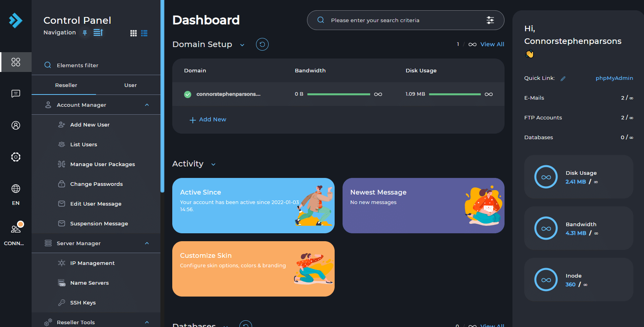Click the domain Bandwidth progress bar
This screenshot has height=327, width=644.
[x=339, y=94]
